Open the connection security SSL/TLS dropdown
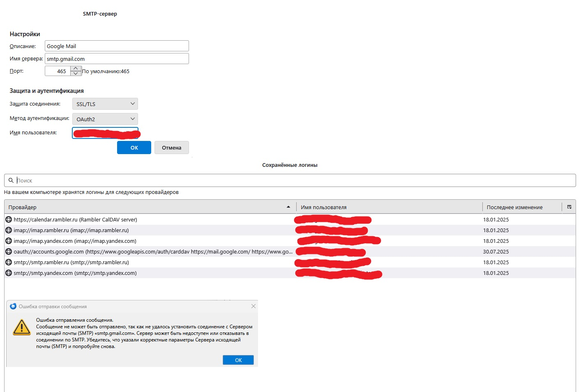Viewport: 583px width, 392px height. [x=105, y=104]
